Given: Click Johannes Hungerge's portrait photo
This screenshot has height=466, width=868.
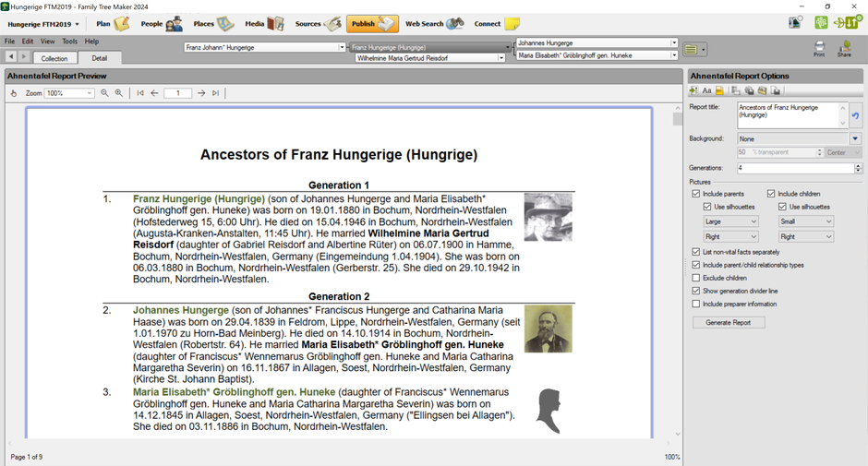Looking at the screenshot, I should (548, 329).
